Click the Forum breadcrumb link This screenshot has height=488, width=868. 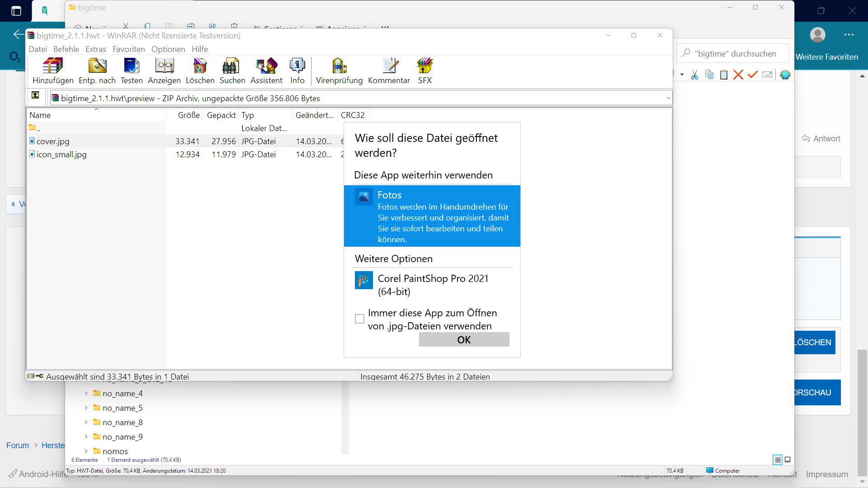[x=18, y=446]
